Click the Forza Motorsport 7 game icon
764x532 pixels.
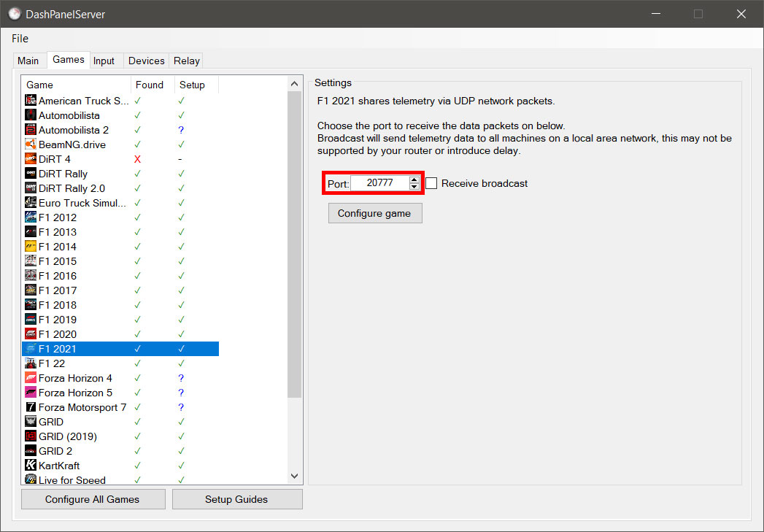31,407
